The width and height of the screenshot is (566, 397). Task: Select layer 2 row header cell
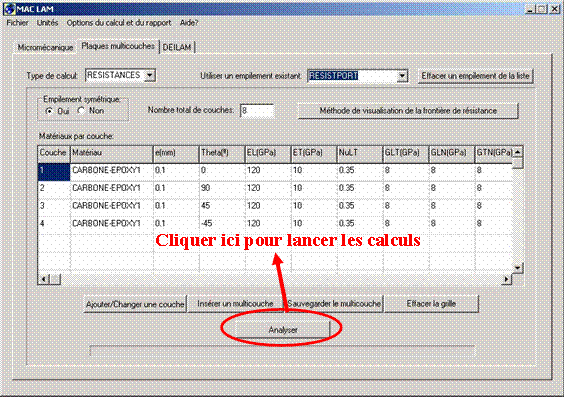[x=54, y=189]
